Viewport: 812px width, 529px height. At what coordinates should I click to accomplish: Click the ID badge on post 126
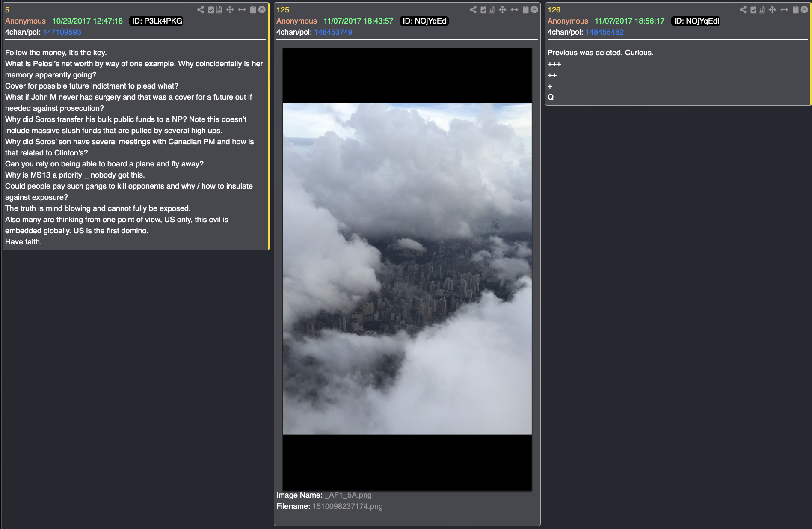click(x=696, y=21)
